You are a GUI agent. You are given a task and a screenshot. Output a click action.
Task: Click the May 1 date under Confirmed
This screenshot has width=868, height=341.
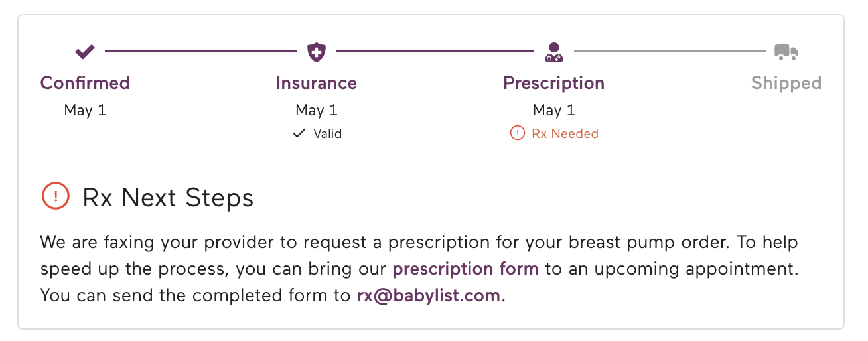pyautogui.click(x=85, y=110)
